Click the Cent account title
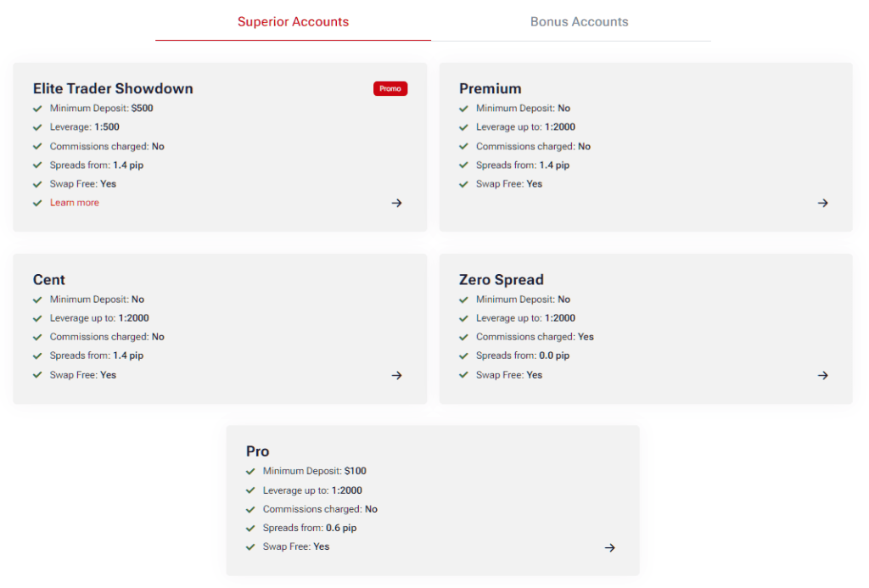The image size is (869, 588). pyautogui.click(x=48, y=279)
